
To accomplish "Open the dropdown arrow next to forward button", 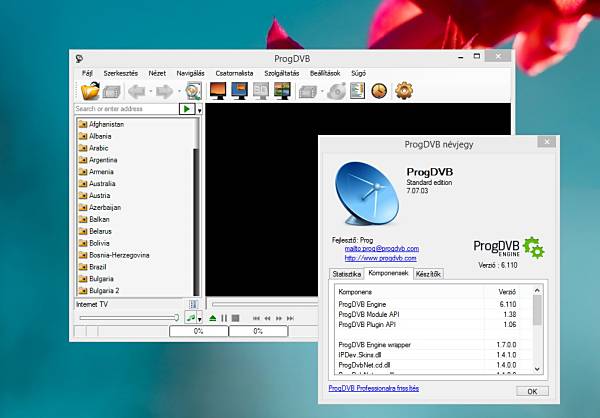I will pos(179,91).
